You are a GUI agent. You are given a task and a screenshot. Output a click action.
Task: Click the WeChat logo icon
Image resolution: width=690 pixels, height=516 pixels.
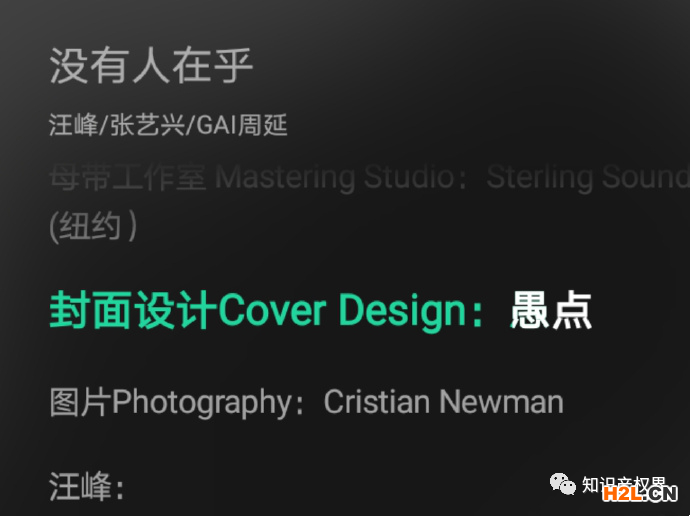tap(562, 484)
